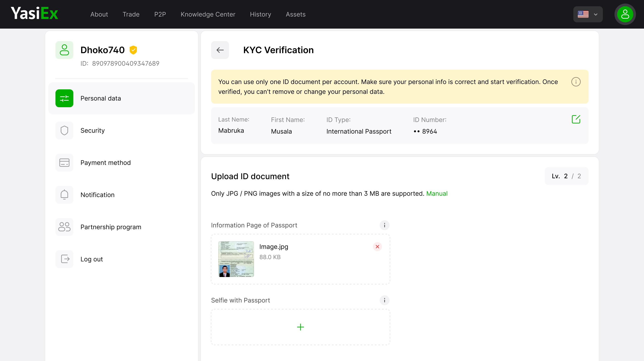Click the Security shield icon in sidebar
This screenshot has height=361, width=644.
[x=64, y=130]
